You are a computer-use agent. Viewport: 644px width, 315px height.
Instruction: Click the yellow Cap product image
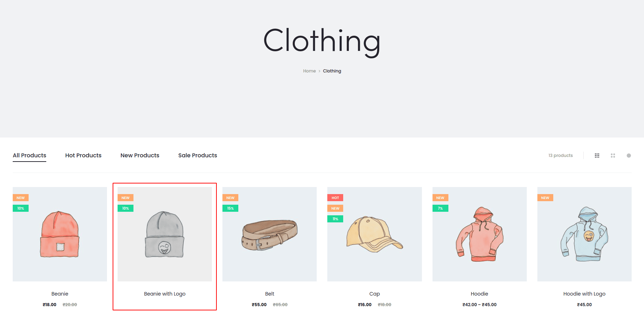(x=374, y=234)
